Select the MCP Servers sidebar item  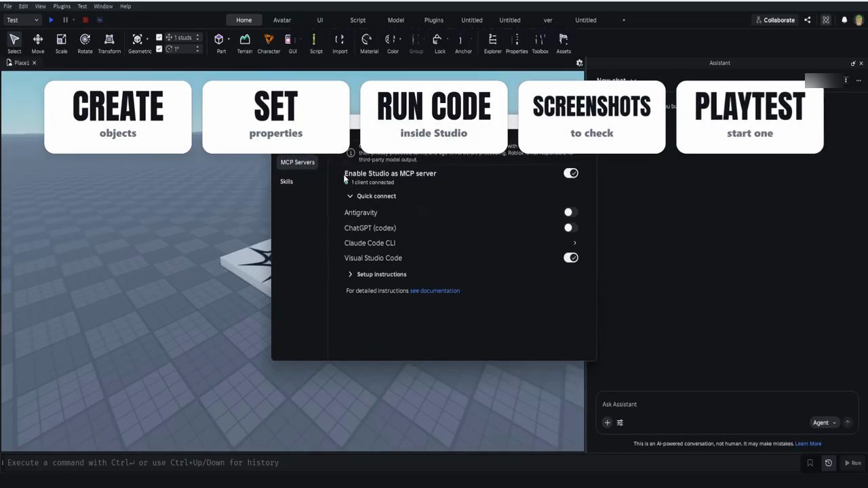coord(298,163)
